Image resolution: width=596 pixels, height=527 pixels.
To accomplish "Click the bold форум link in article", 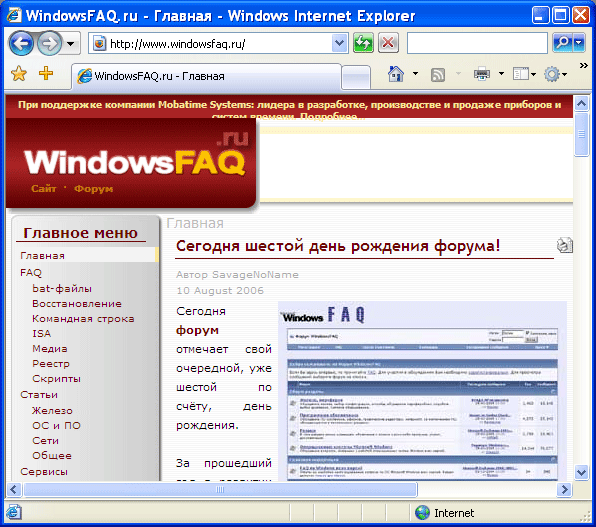I will click(x=197, y=330).
